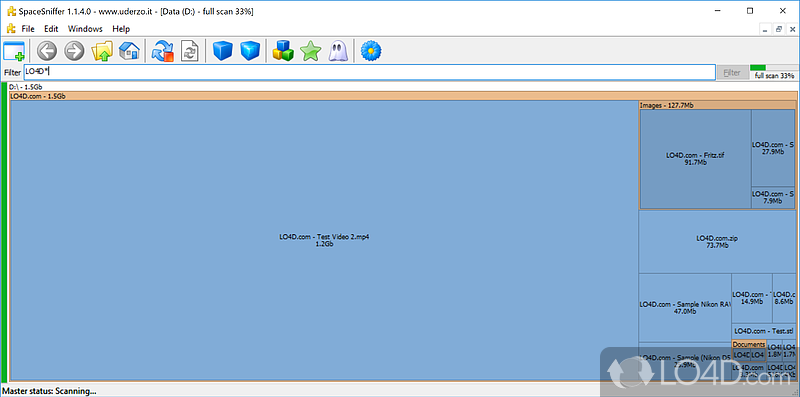Click the grayed-out rescan document icon
This screenshot has width=800, height=397.
(x=190, y=51)
